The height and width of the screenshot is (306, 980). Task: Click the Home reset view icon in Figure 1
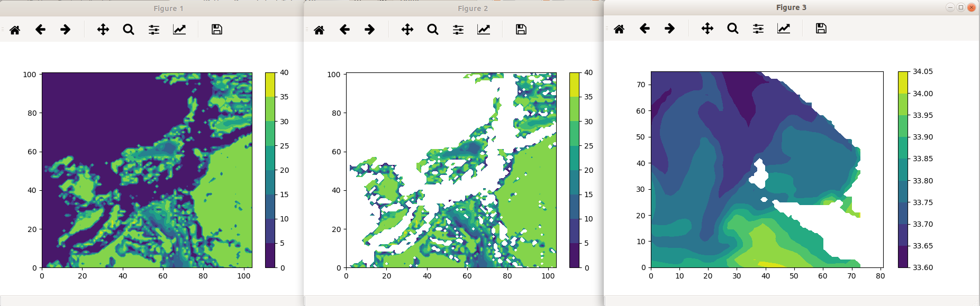click(x=15, y=30)
